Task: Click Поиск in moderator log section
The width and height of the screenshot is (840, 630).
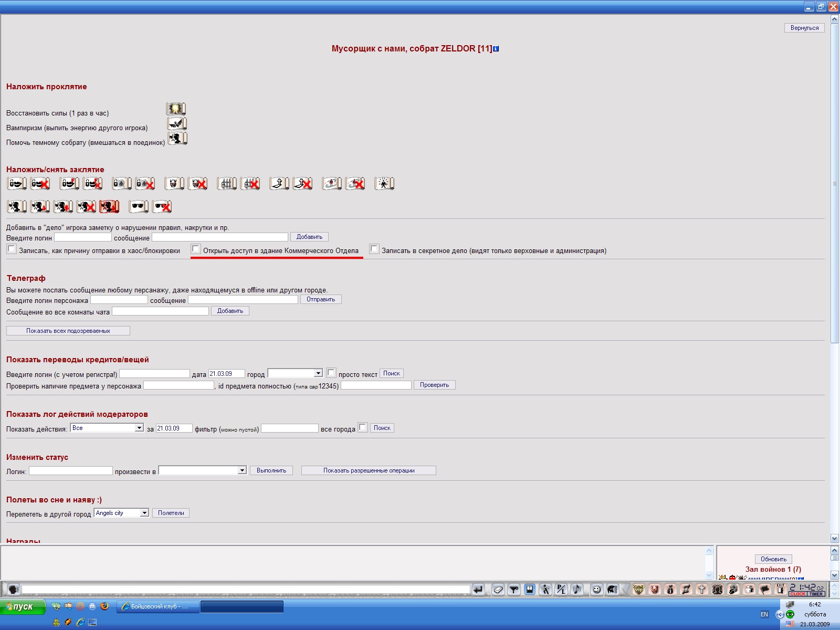Action: (x=382, y=428)
